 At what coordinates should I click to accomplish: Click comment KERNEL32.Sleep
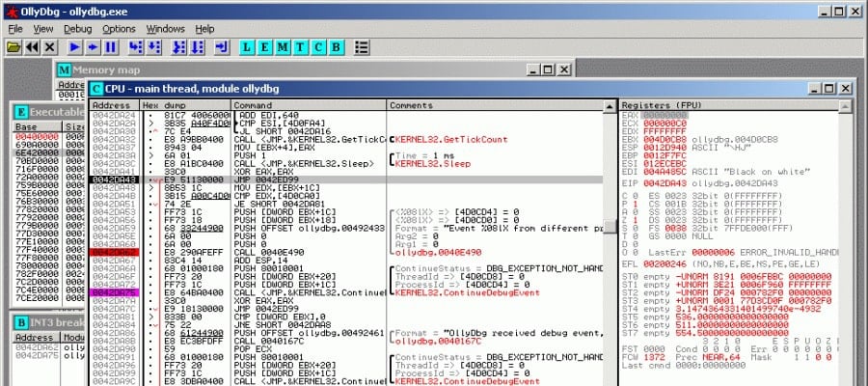433,164
